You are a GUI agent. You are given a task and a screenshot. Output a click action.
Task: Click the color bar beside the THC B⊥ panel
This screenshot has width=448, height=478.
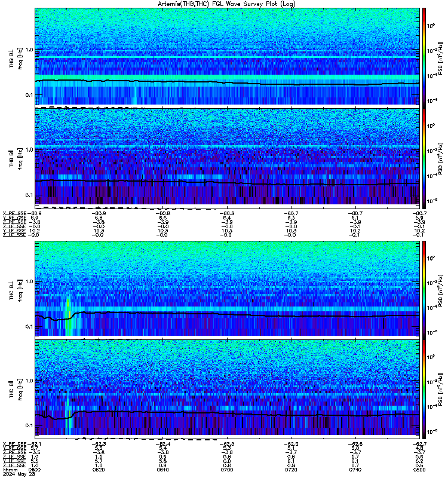(x=424, y=290)
